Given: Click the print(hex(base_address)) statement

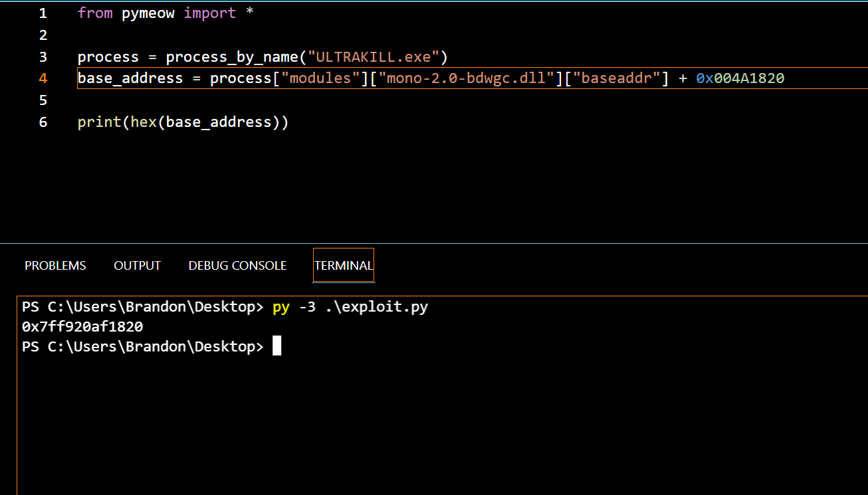Looking at the screenshot, I should coord(183,122).
